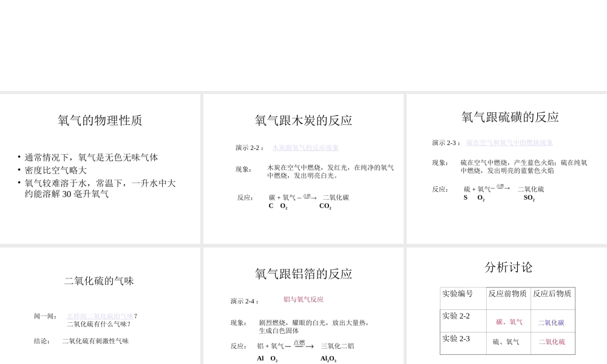Open the 硫在空气和氧气中的燃烧现象 hyperlink
607x364 pixels.
(510, 143)
